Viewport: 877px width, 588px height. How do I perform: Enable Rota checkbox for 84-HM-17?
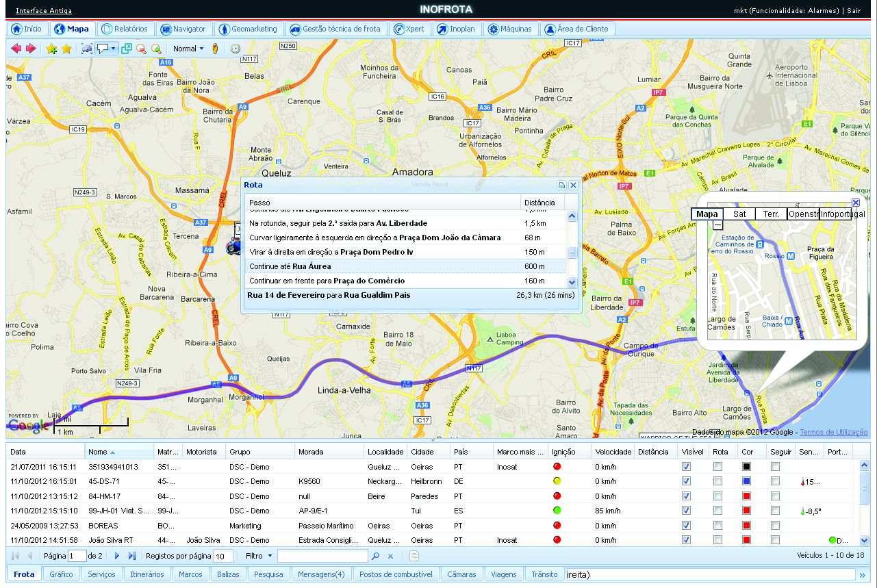(x=717, y=496)
